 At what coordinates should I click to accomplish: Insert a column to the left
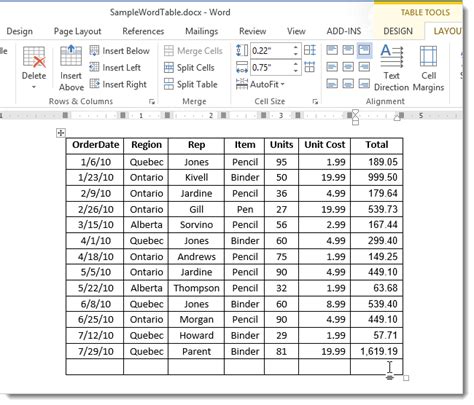115,67
